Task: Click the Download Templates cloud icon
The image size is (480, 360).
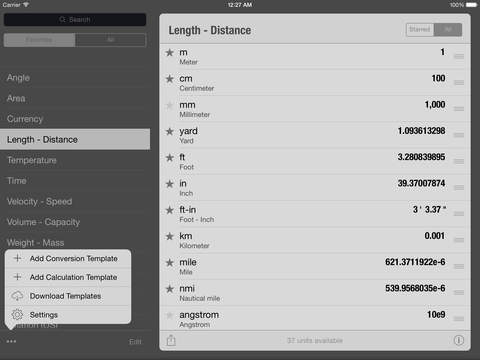Action: [x=17, y=296]
